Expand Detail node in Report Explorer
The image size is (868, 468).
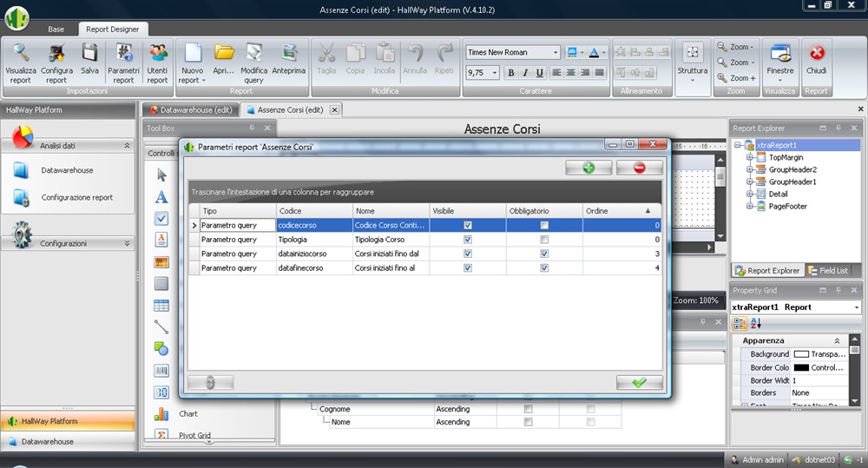750,194
